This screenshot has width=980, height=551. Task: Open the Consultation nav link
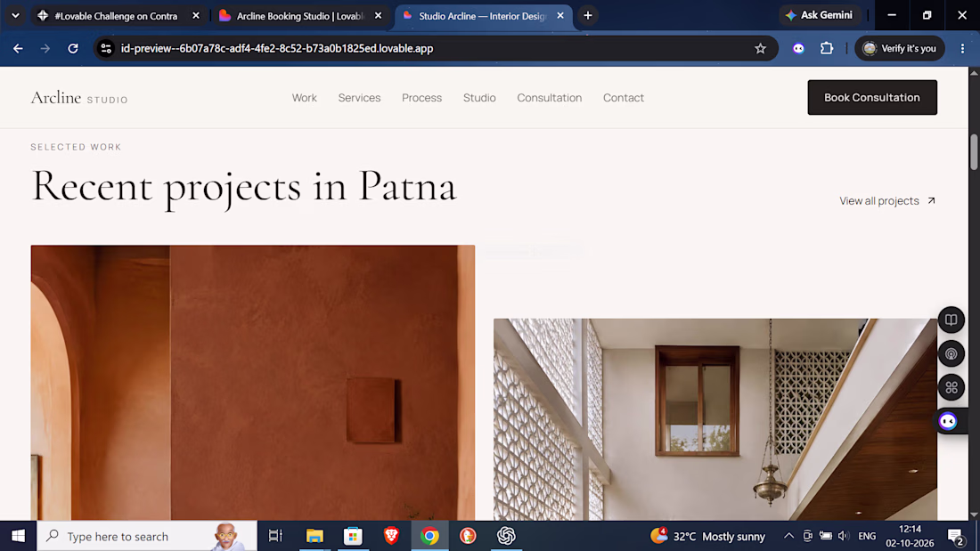click(x=550, y=97)
